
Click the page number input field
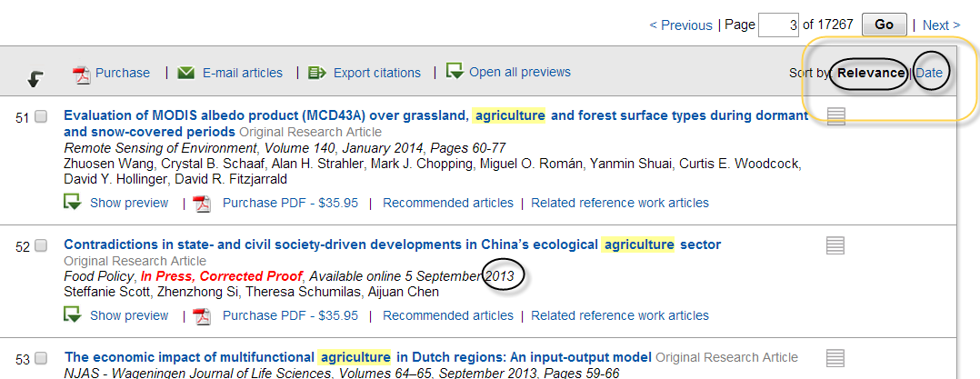point(778,25)
